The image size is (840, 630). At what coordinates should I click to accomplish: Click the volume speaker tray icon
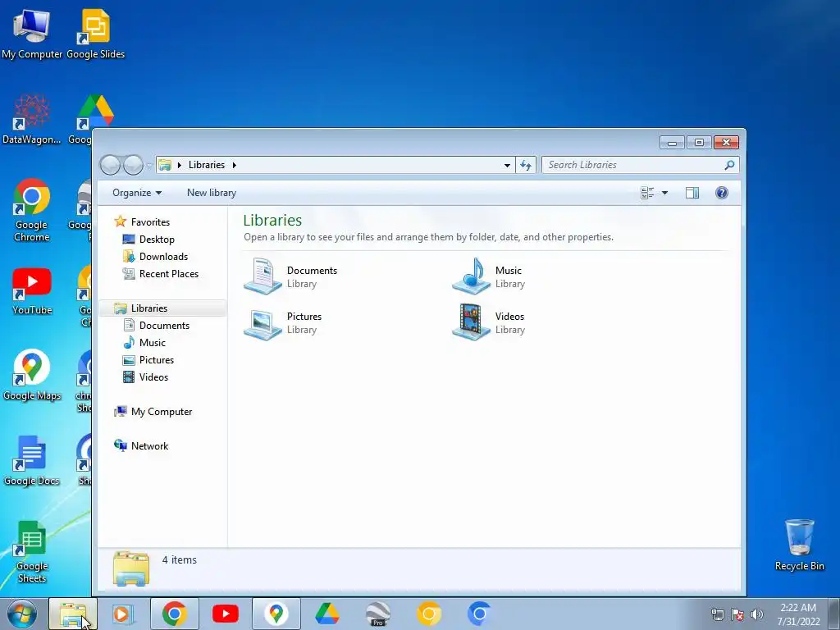(x=757, y=614)
